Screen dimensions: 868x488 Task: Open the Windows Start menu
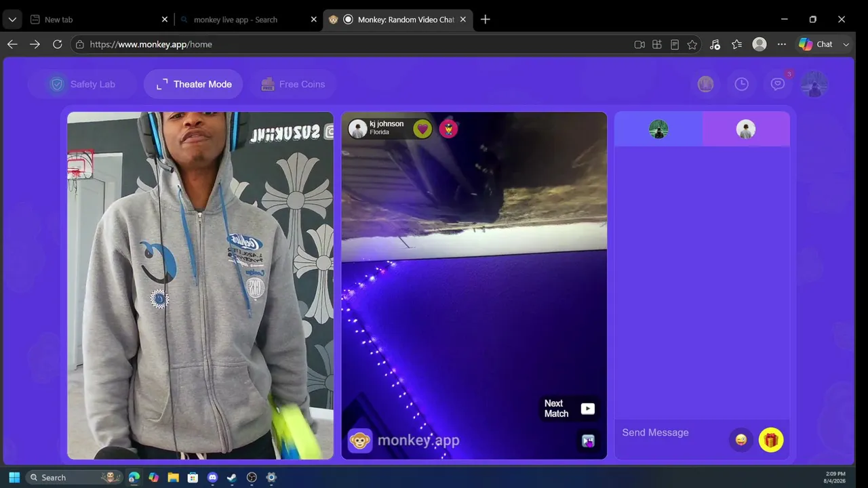[x=14, y=477]
